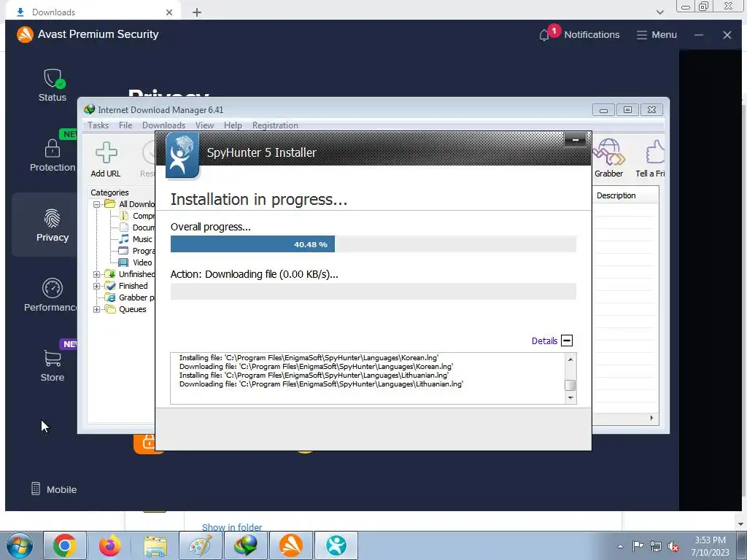Click network icon in system tray

click(x=656, y=546)
